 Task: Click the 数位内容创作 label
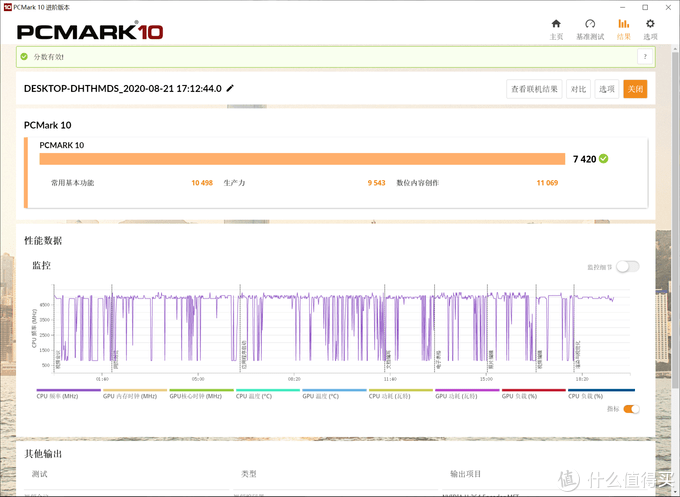click(x=418, y=183)
